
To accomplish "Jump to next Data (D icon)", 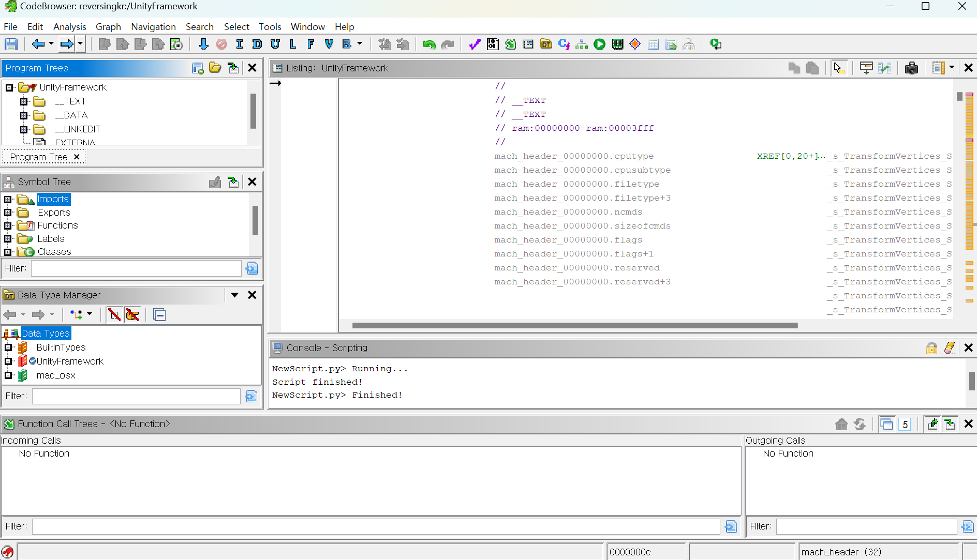I will point(257,44).
